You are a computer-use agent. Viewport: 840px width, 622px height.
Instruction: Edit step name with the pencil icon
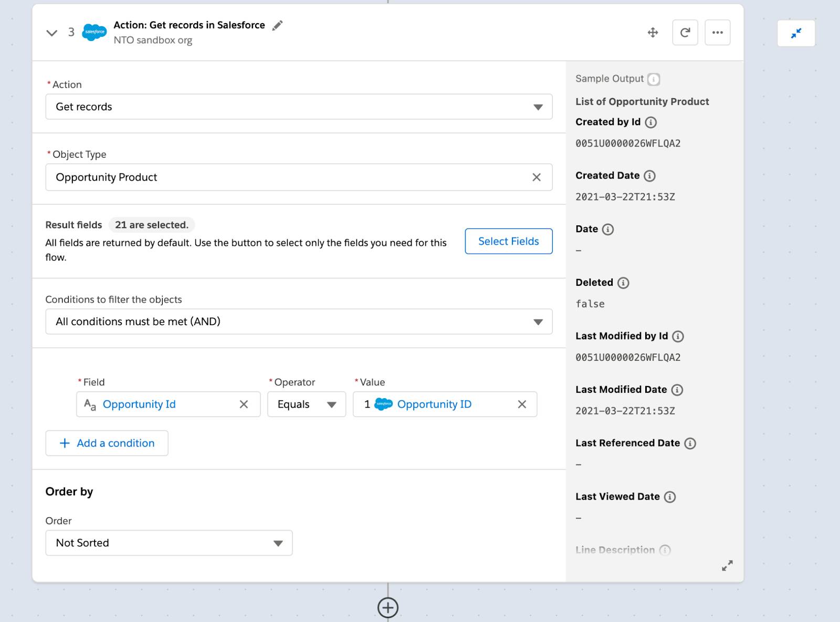[x=278, y=25]
